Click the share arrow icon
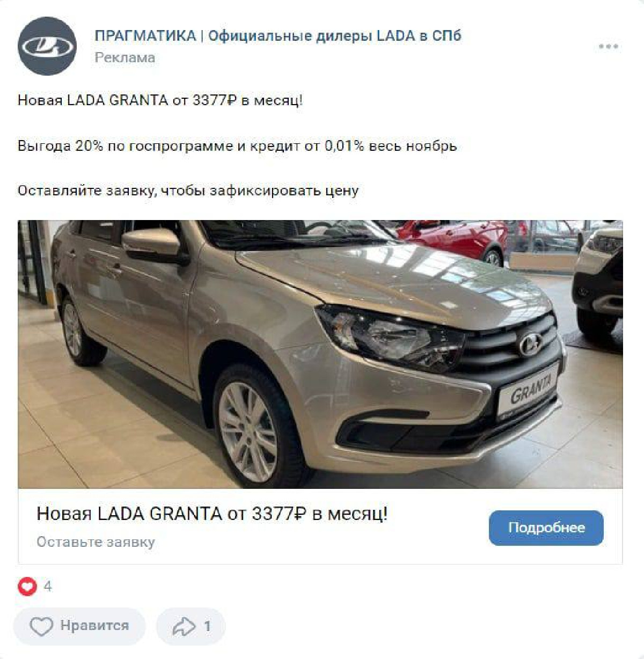644x659 pixels. point(184,626)
